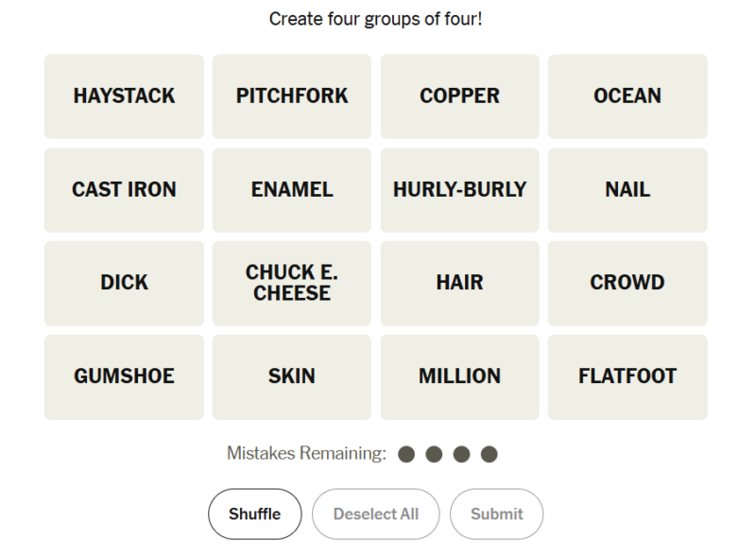Tap the FLATFOOT tile

tap(627, 376)
